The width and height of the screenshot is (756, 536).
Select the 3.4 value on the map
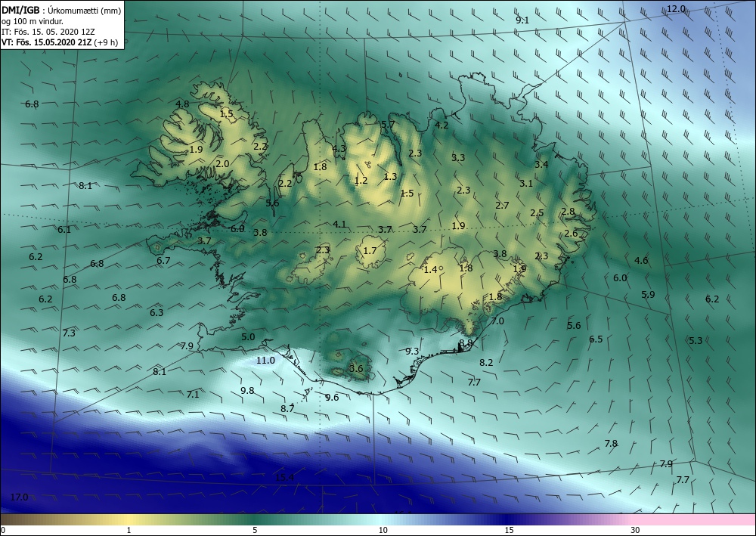click(x=541, y=164)
